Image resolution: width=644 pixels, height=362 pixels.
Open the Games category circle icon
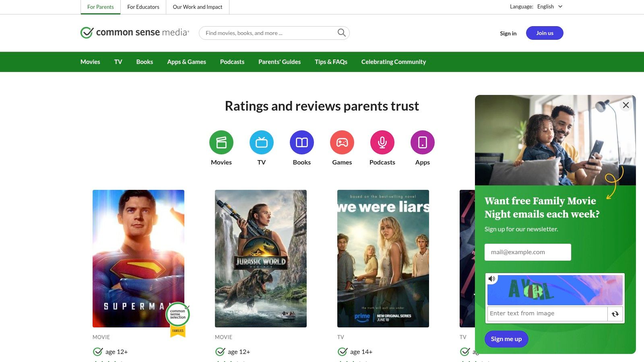(342, 142)
